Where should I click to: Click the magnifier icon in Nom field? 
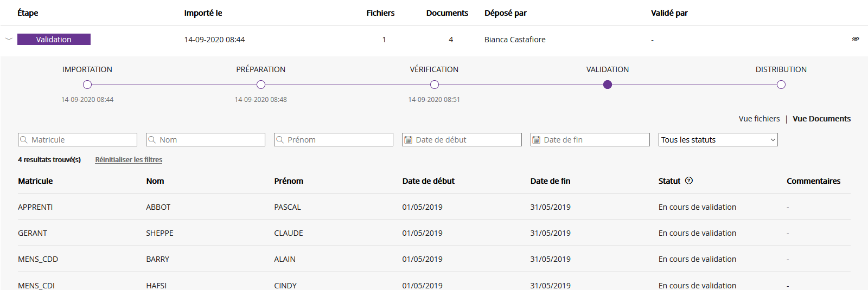point(152,140)
